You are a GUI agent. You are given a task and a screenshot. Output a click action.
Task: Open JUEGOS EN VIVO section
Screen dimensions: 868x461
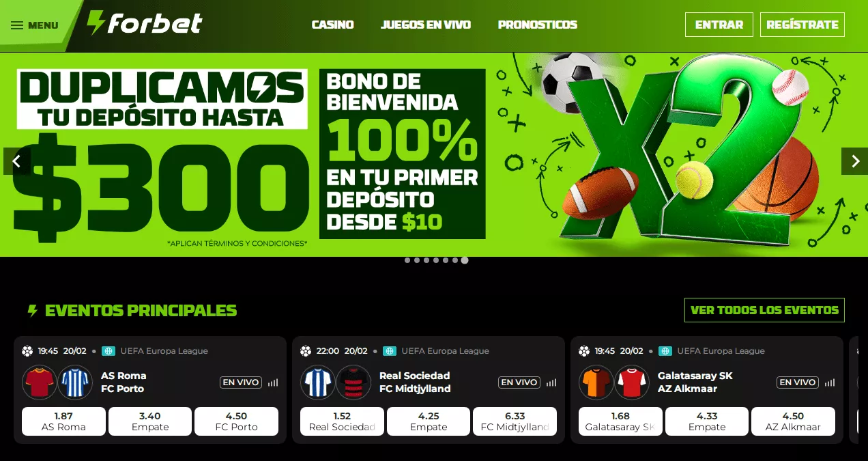click(x=426, y=25)
